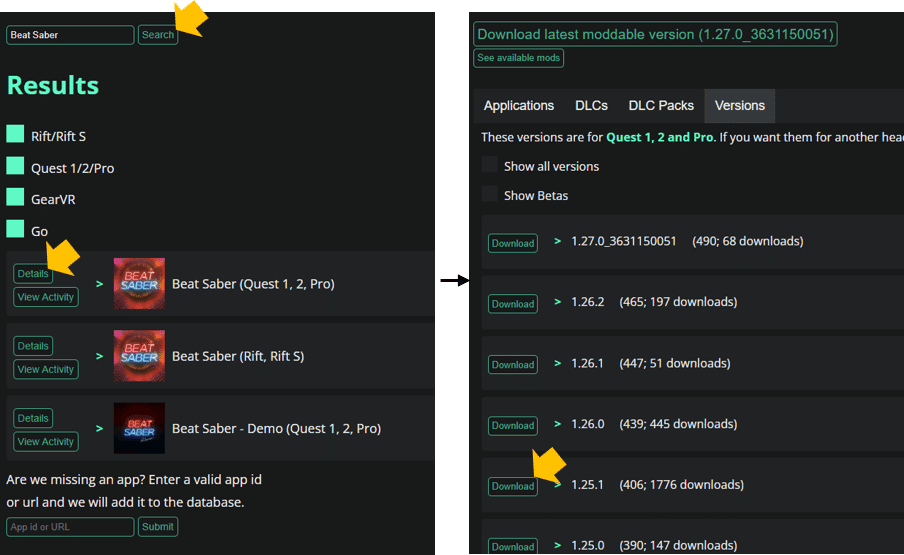Switch to the DLC Packs tab

pyautogui.click(x=661, y=105)
